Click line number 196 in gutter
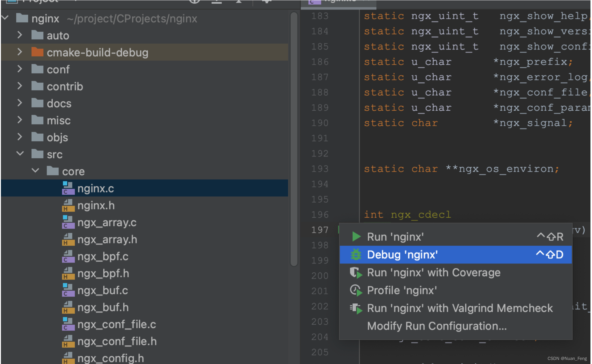The height and width of the screenshot is (364, 592). [320, 215]
